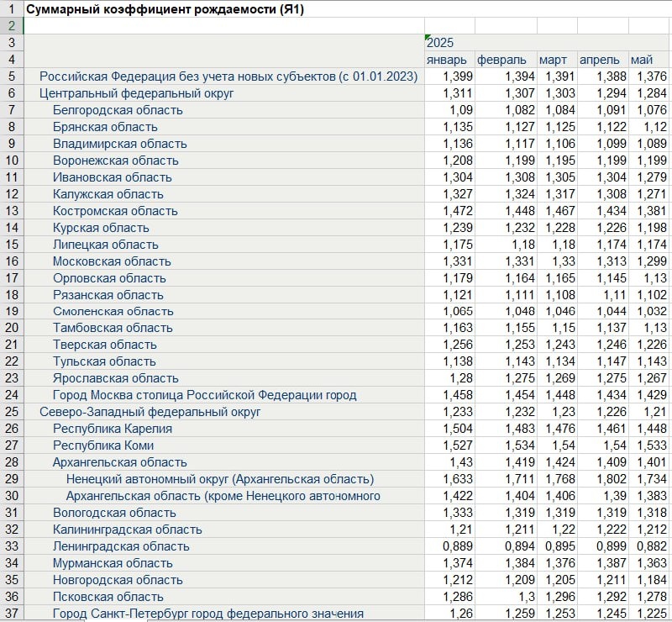Click Костромская область January value 1,472
Viewport: 672px width, 622px height.
click(449, 211)
